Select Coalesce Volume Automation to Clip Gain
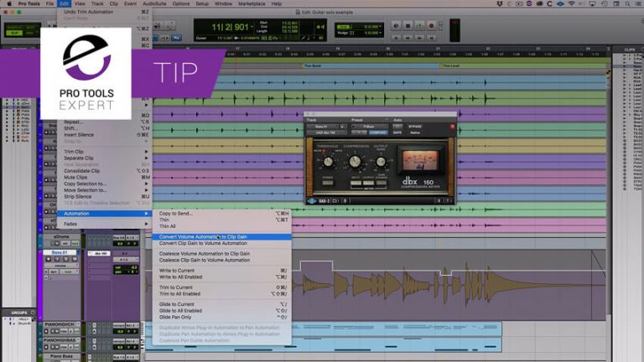644x362 pixels. pyautogui.click(x=221, y=254)
